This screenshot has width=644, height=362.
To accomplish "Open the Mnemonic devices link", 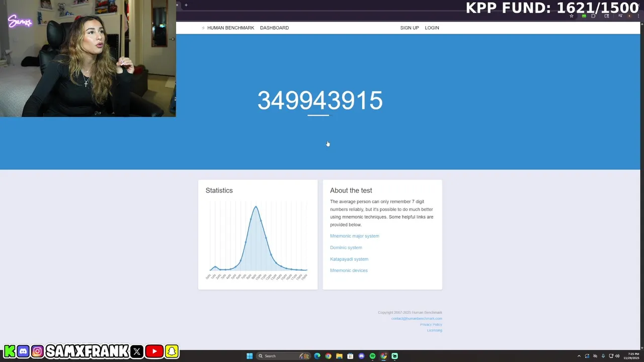I will [349, 270].
